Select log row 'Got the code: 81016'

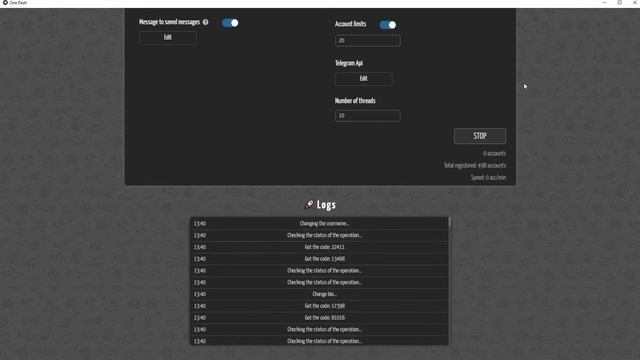319,318
